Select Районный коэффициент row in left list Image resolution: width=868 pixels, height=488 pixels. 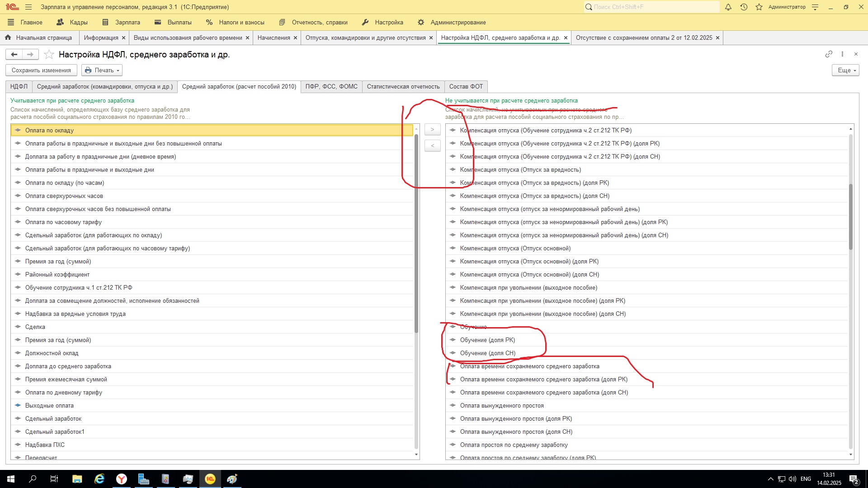tap(57, 274)
